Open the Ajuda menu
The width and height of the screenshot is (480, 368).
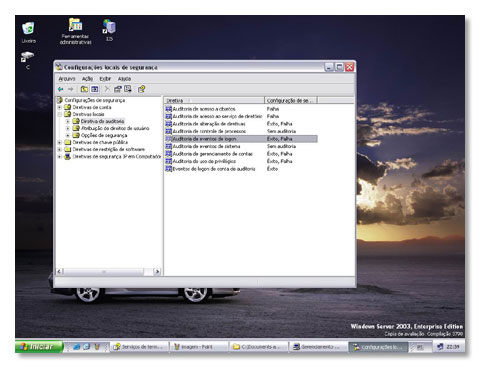click(x=124, y=79)
